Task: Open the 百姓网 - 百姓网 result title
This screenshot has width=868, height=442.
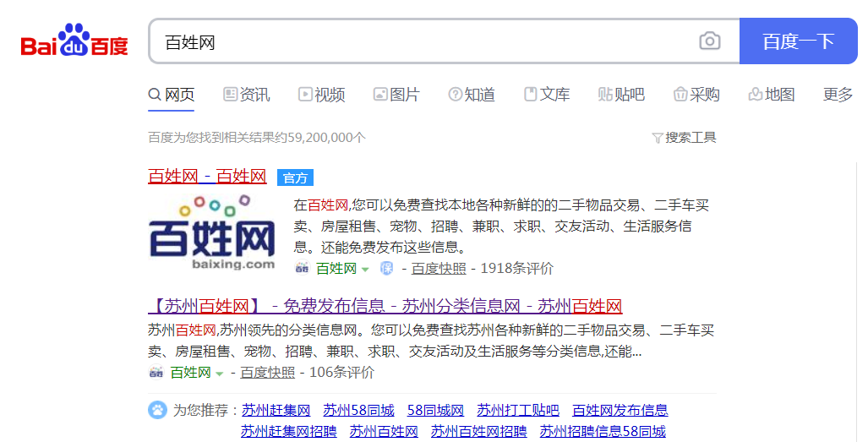Action: pos(208,177)
